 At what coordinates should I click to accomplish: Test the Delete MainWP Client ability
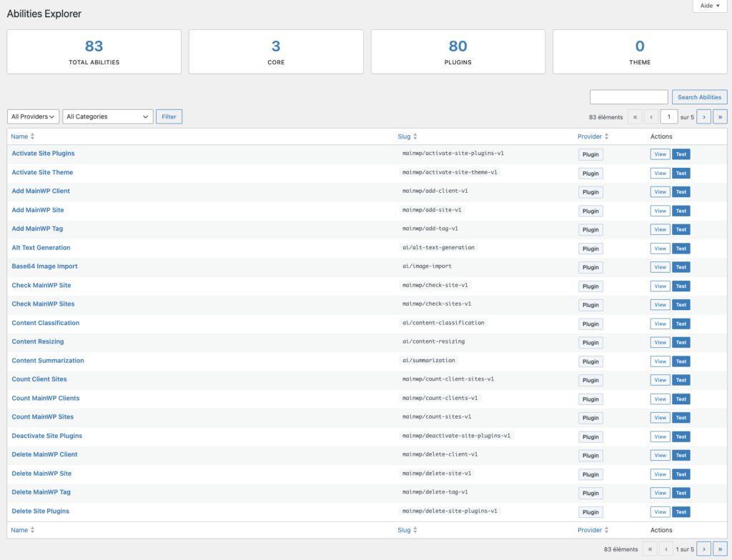tap(681, 456)
